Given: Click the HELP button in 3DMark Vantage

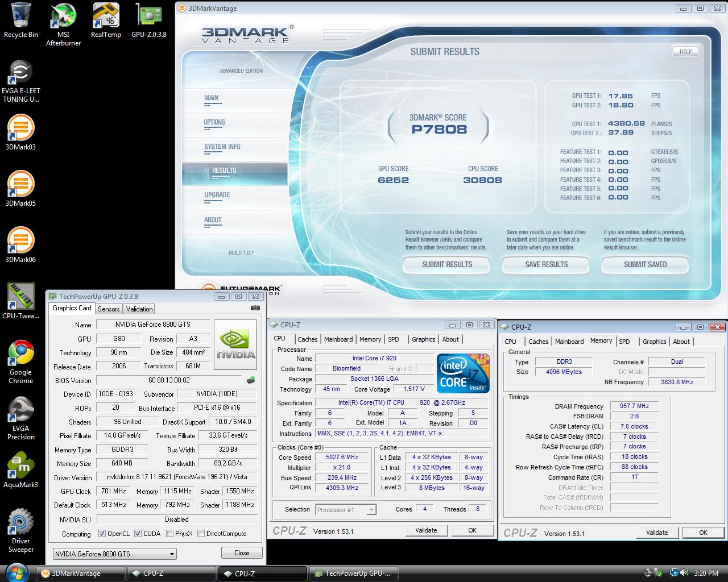Looking at the screenshot, I should coord(686,51).
